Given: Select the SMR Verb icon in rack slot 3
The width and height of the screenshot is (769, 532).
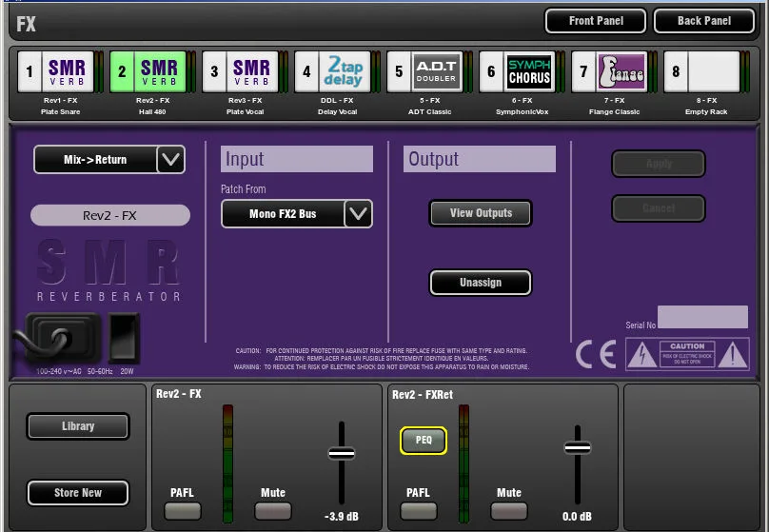Looking at the screenshot, I should click(252, 71).
